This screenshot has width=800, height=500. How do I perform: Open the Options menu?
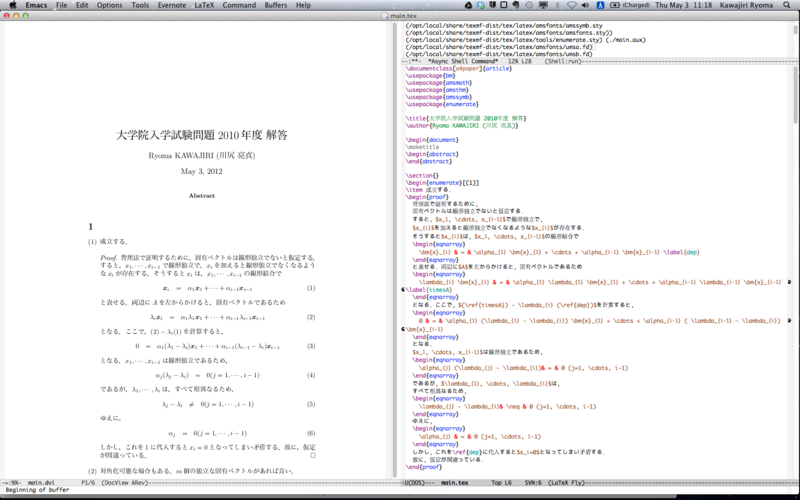point(110,5)
